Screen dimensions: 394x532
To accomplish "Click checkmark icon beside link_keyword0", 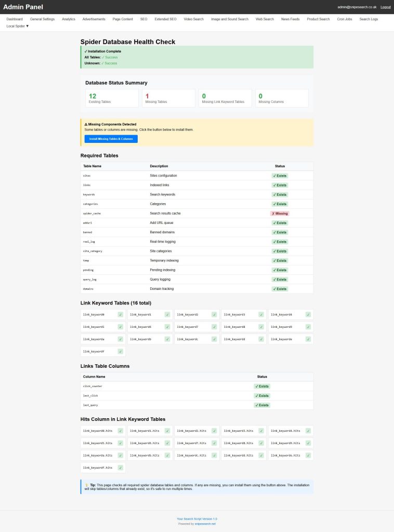I will click(120, 314).
